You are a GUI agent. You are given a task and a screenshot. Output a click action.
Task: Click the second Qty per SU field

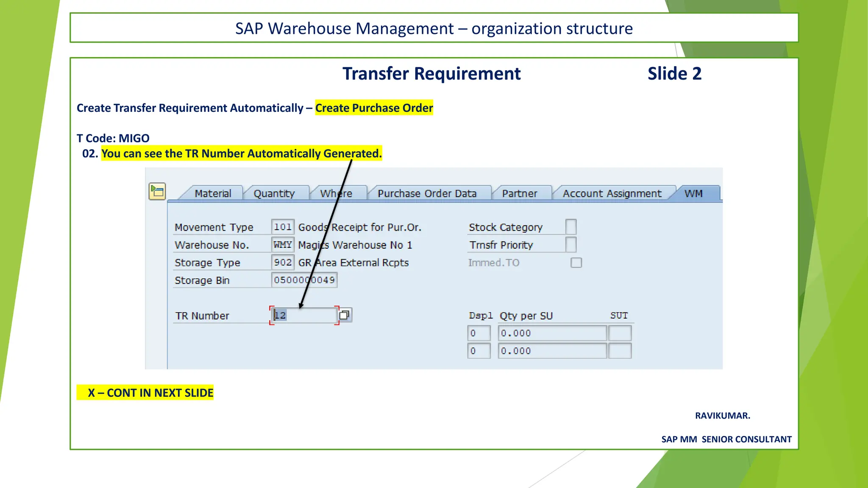click(552, 351)
